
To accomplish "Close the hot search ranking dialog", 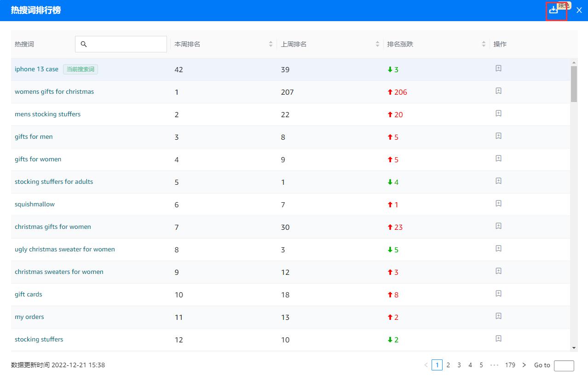I will pos(579,10).
